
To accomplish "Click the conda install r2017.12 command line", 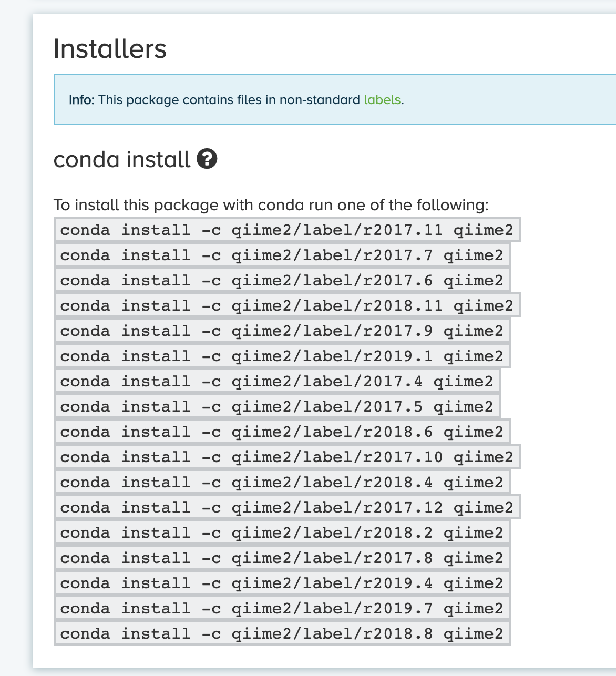I will (287, 507).
